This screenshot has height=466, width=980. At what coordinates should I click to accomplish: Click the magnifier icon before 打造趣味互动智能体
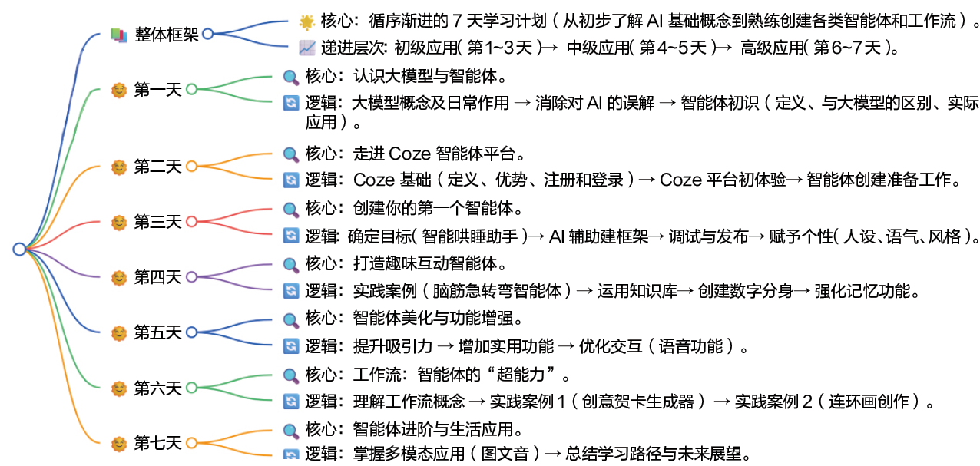pyautogui.click(x=291, y=264)
